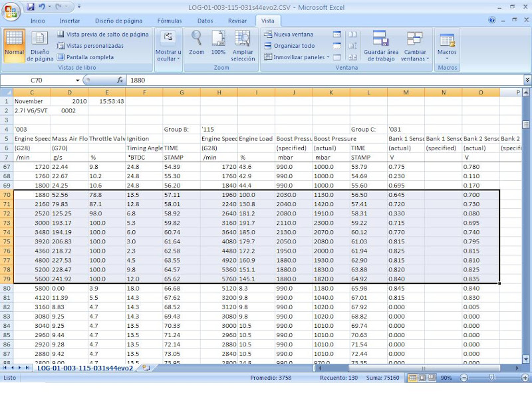The image size is (532, 399).
Task: Set zoom to 100%
Action: 218,44
